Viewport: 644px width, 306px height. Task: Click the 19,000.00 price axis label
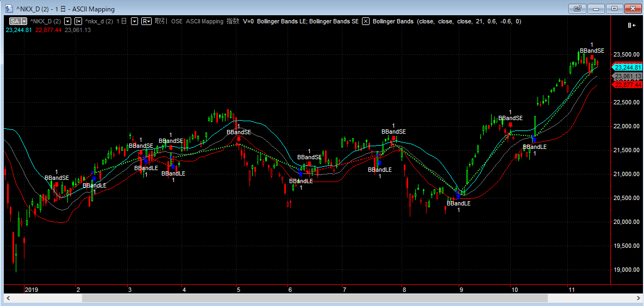[x=627, y=270]
